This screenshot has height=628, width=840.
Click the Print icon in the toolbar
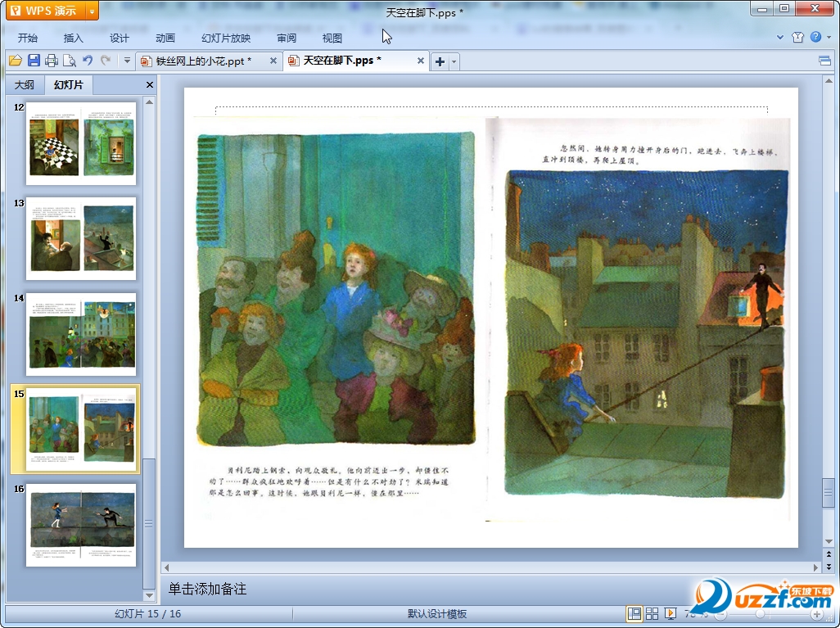pos(52,61)
